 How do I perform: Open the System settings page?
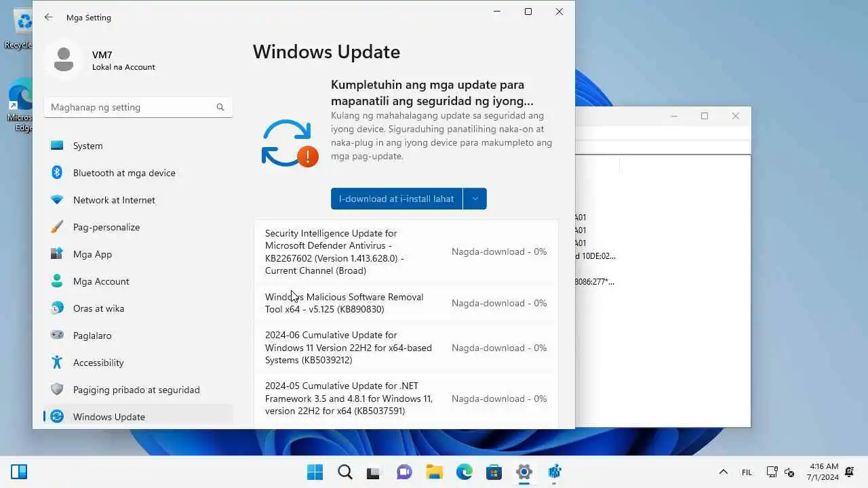[138, 146]
